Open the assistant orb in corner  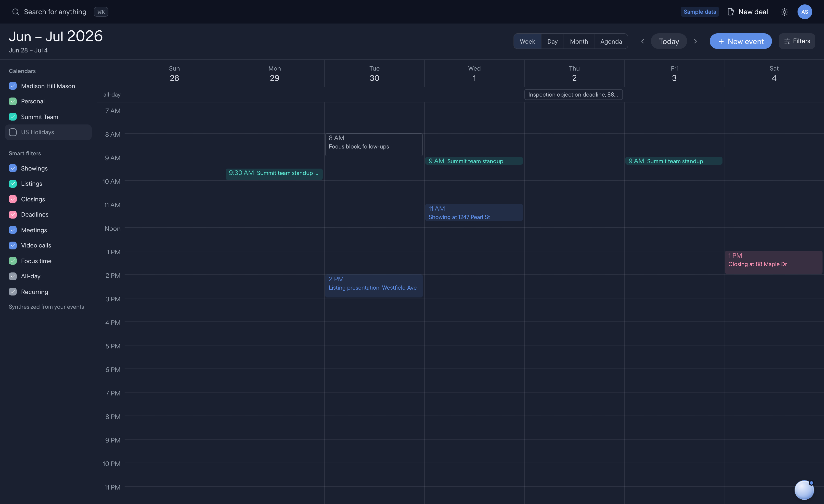pos(804,490)
